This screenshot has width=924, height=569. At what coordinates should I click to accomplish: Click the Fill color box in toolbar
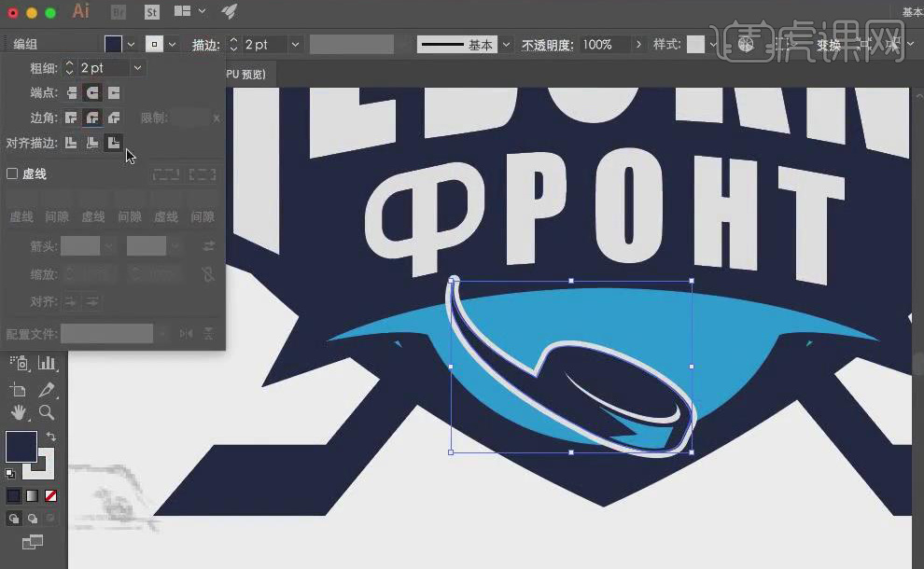21,446
